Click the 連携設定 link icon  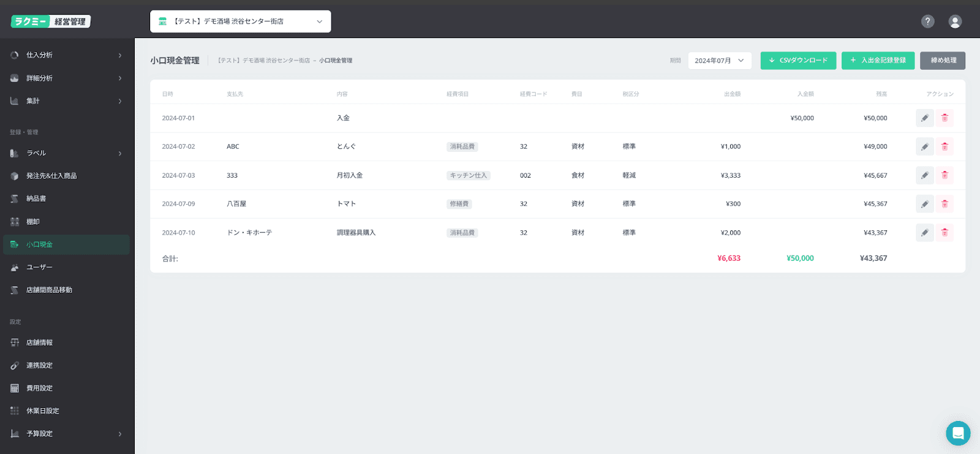[x=15, y=365]
